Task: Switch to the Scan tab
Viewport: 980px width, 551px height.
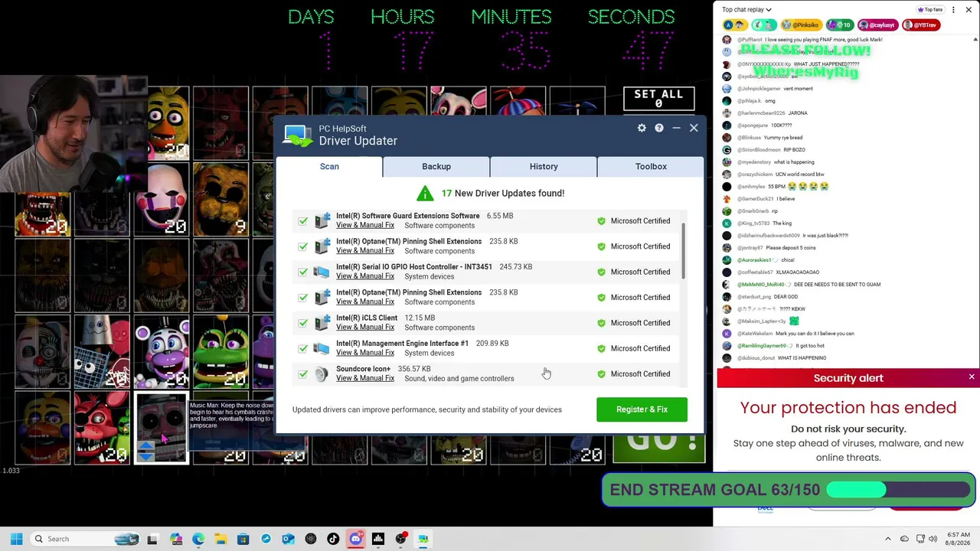Action: [329, 167]
